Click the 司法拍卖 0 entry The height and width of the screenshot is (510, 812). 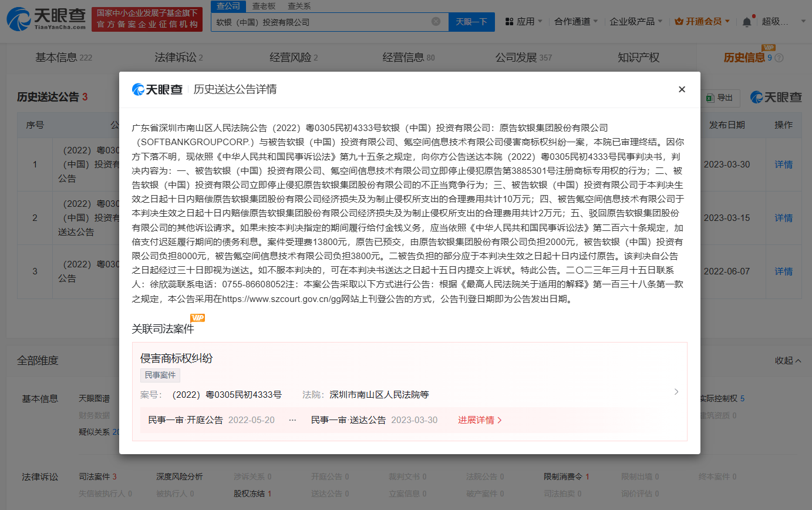pyautogui.click(x=562, y=494)
